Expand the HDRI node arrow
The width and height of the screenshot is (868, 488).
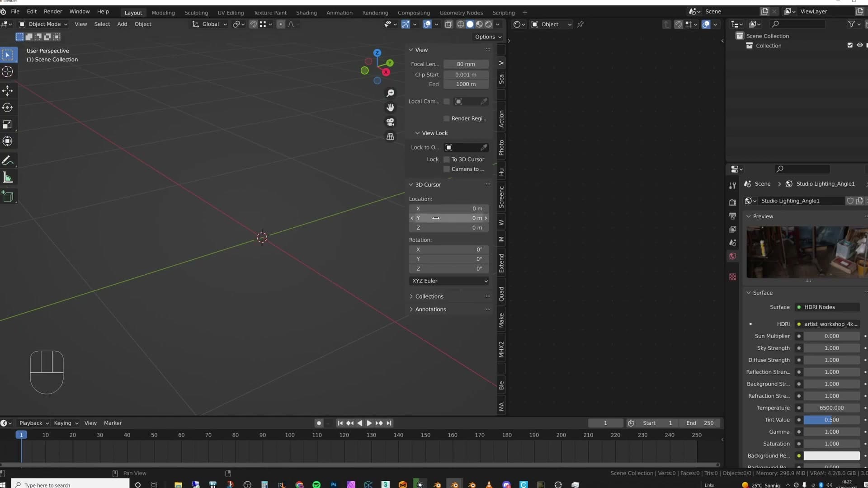(751, 324)
